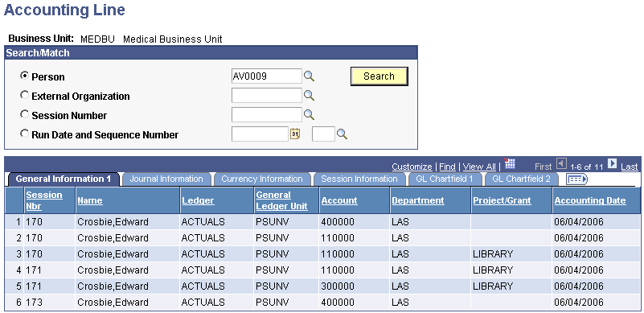Click 06/04/2006 date in row 1
This screenshot has width=644, height=313.
point(579,222)
